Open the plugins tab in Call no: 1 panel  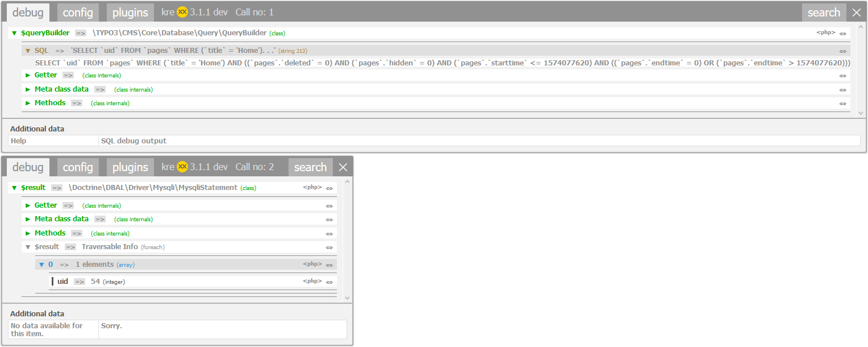130,13
